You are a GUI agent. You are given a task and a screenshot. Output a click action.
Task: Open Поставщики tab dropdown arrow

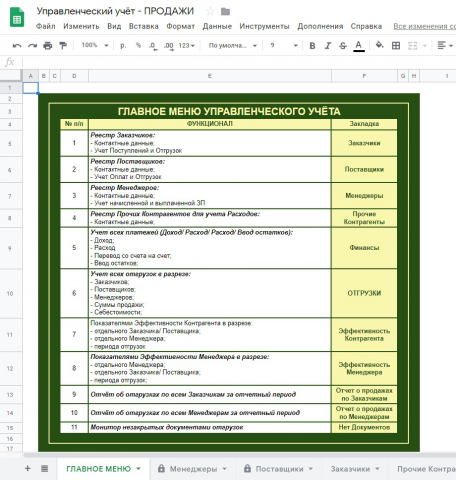[x=311, y=469]
